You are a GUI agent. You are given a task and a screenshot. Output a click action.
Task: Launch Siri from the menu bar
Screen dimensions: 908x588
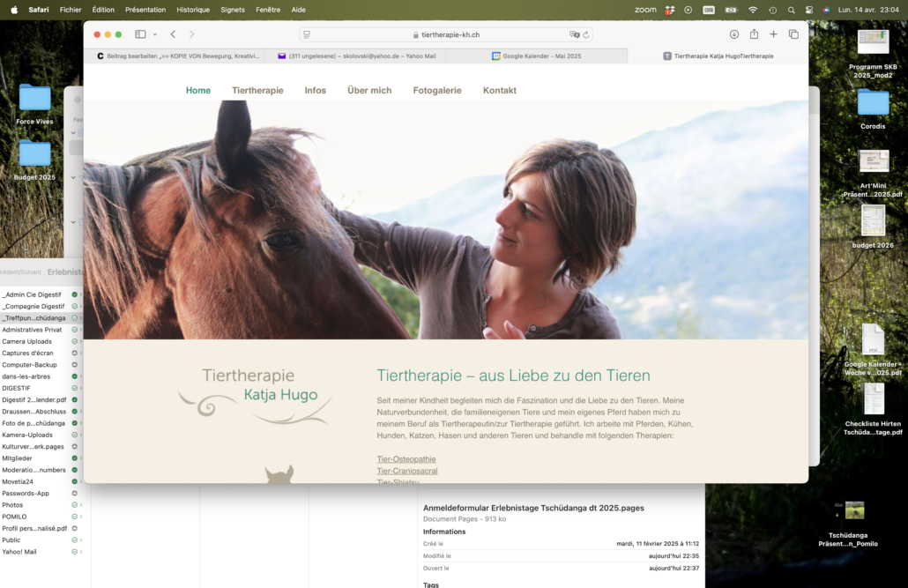pyautogui.click(x=826, y=10)
